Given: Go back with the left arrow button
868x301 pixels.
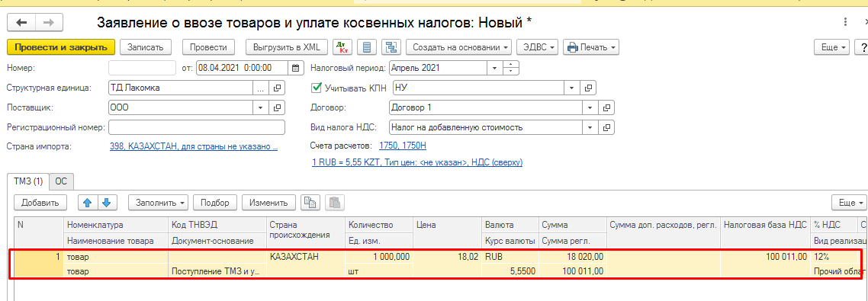Looking at the screenshot, I should [x=21, y=22].
